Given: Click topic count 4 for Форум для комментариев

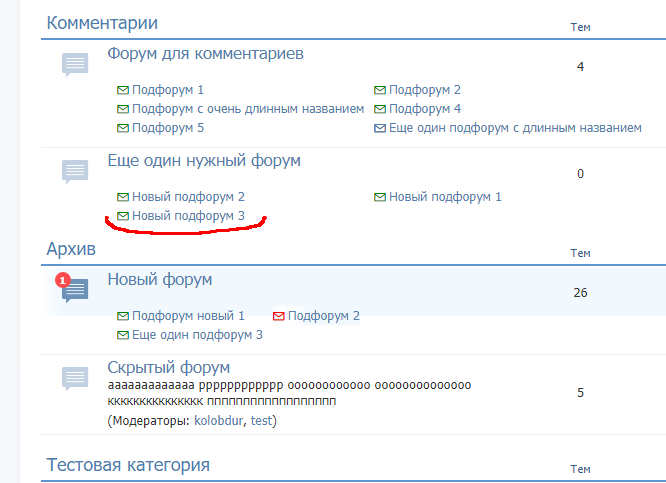Looking at the screenshot, I should 580,67.
